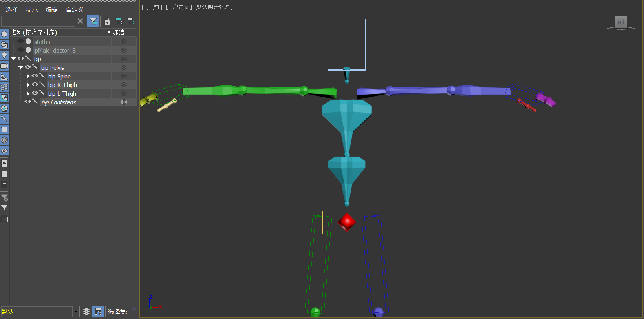Toggle the hidden objects display filter icon

point(4,151)
